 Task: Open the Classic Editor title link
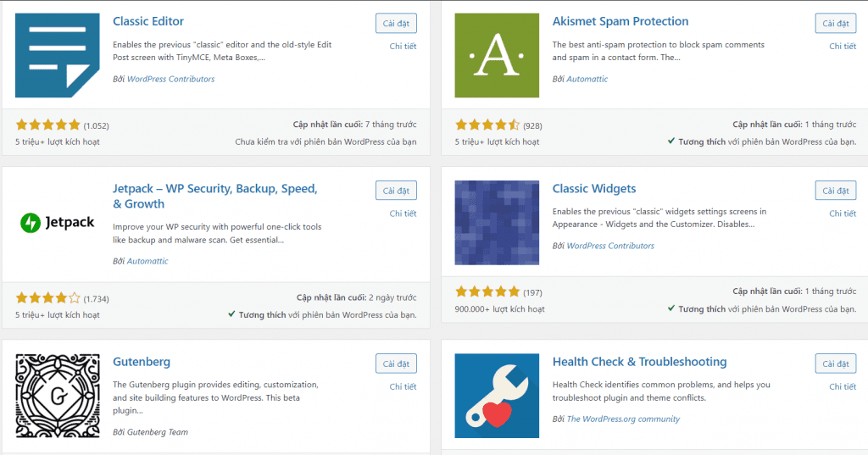click(x=148, y=21)
